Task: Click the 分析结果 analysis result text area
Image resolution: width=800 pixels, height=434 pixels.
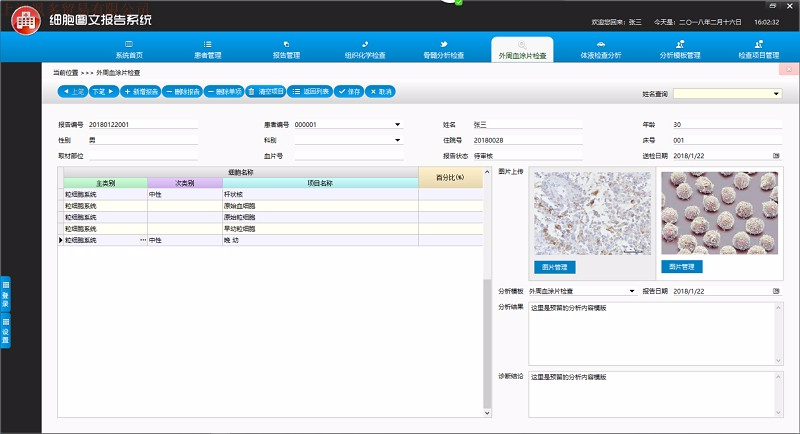Action: coord(652,334)
